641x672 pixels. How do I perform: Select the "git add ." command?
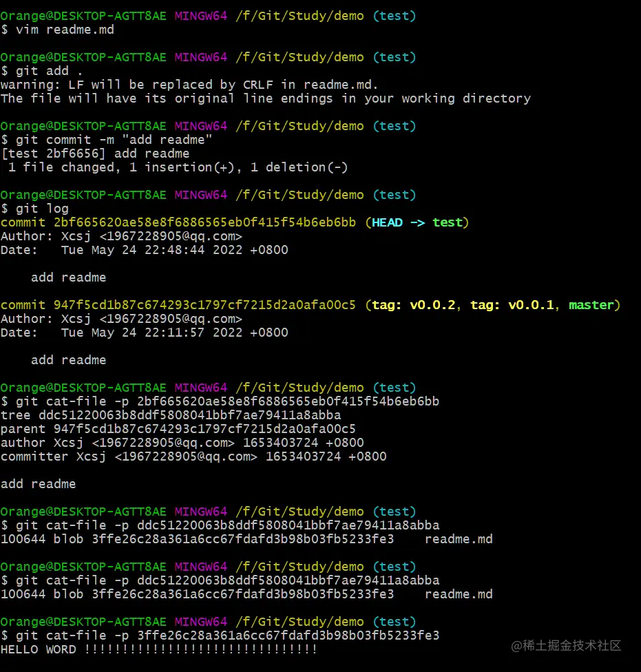(x=41, y=71)
